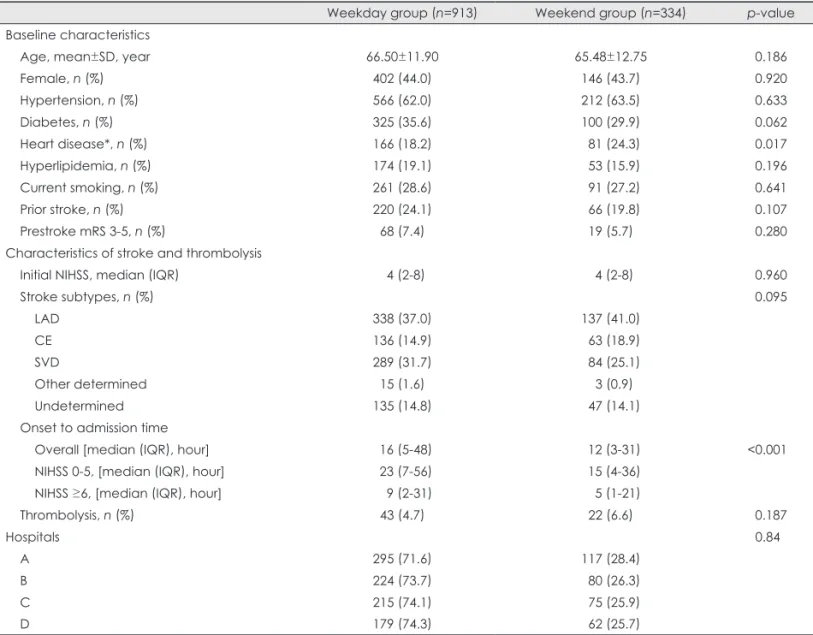Screen dimensions: 813x635
Task: Click the value '47 (14.1)'
Action: pos(613,406)
